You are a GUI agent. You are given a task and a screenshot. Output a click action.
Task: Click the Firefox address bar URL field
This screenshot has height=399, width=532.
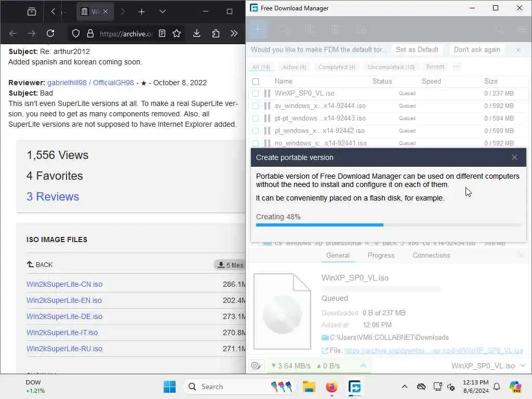tap(126, 34)
